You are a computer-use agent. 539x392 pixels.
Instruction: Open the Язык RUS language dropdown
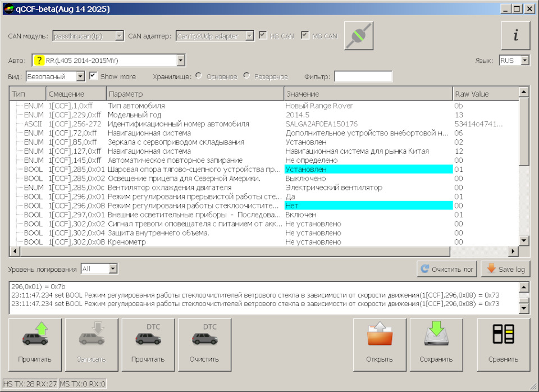pos(525,61)
